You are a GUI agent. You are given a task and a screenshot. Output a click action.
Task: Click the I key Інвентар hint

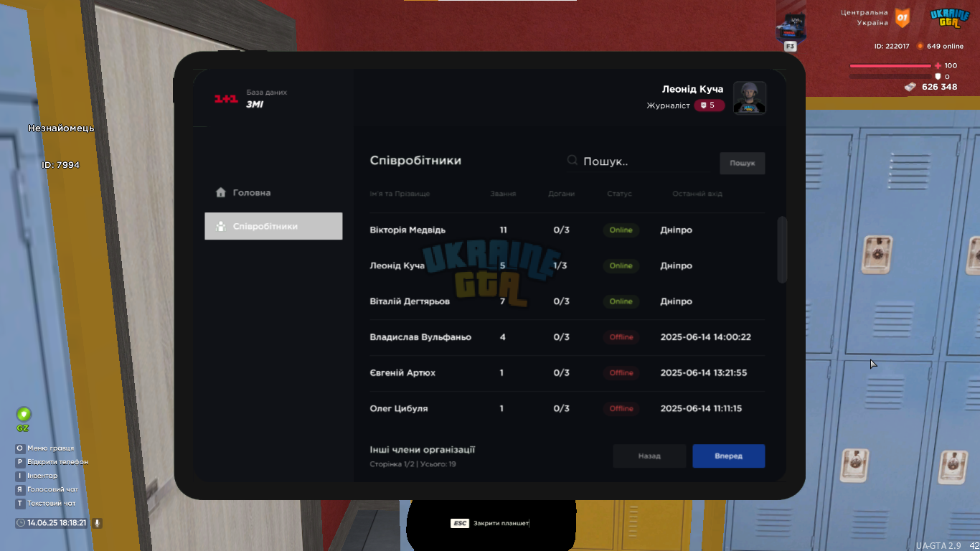point(37,476)
